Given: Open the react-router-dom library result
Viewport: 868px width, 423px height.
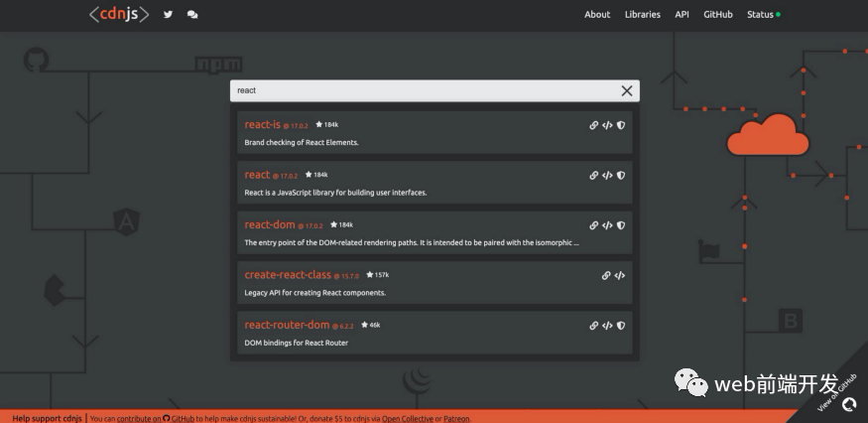Looking at the screenshot, I should 288,325.
